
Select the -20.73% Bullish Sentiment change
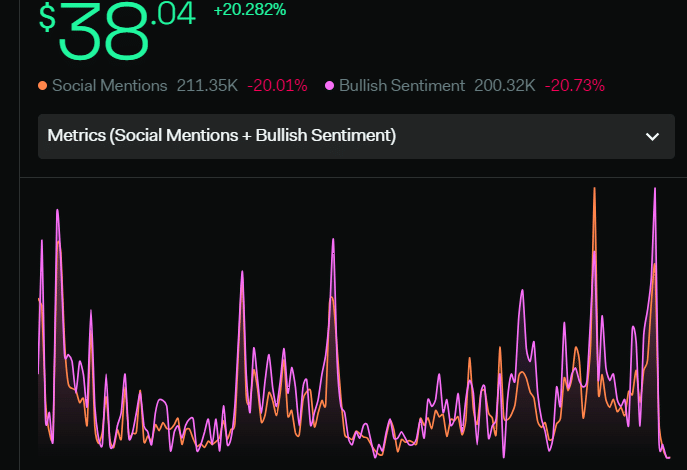click(x=575, y=86)
